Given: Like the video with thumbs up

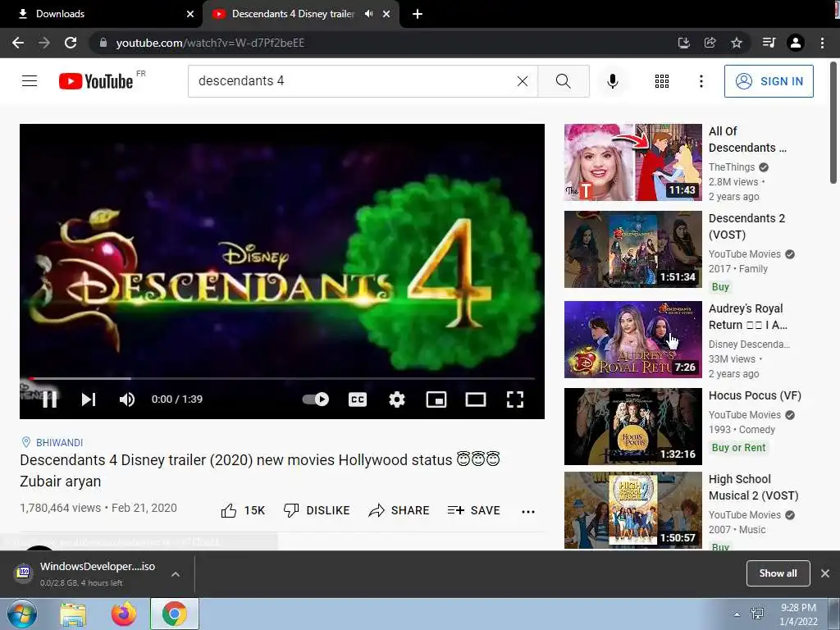Looking at the screenshot, I should tap(243, 510).
